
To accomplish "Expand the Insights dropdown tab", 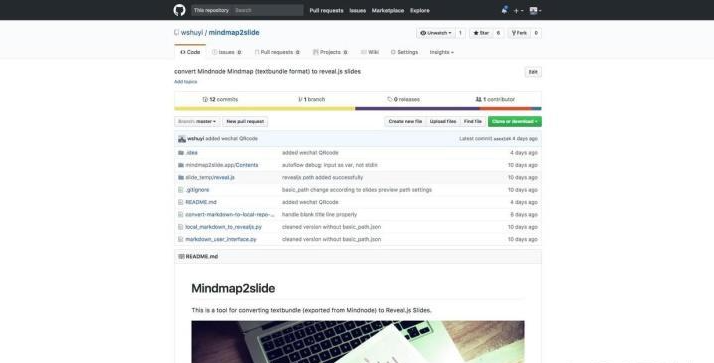I will [441, 52].
